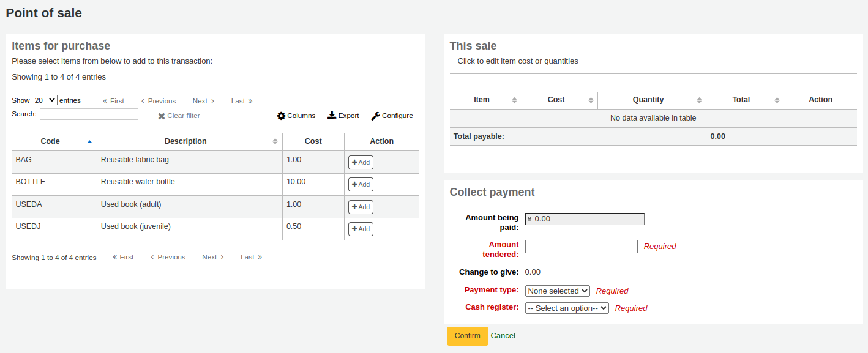This screenshot has width=868, height=353.
Task: Clear the filter using the X icon
Action: (162, 116)
